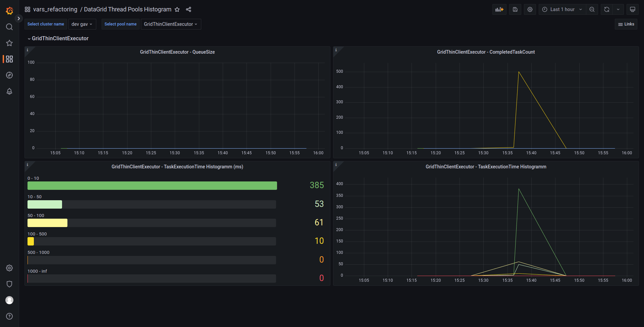Viewport: 644px width, 327px height.
Task: Open the dev gav cluster dropdown
Action: (x=82, y=24)
